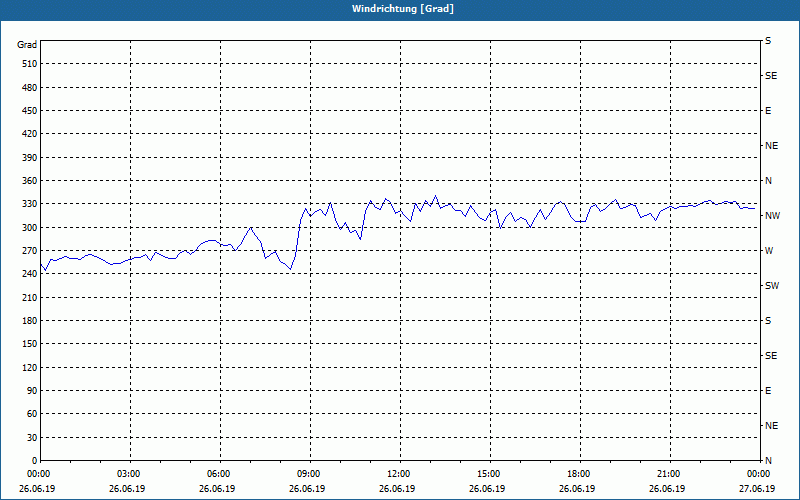Select the Grad unit label on the axis

[27, 45]
